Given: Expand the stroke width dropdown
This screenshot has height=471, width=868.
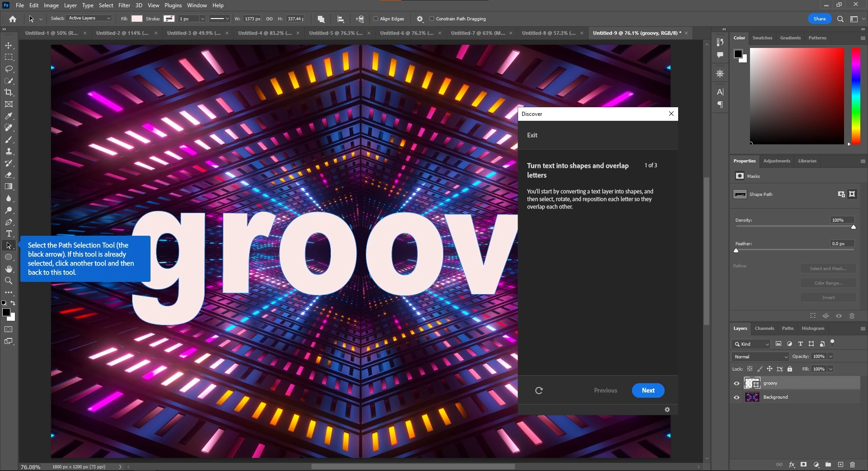Looking at the screenshot, I should point(203,19).
